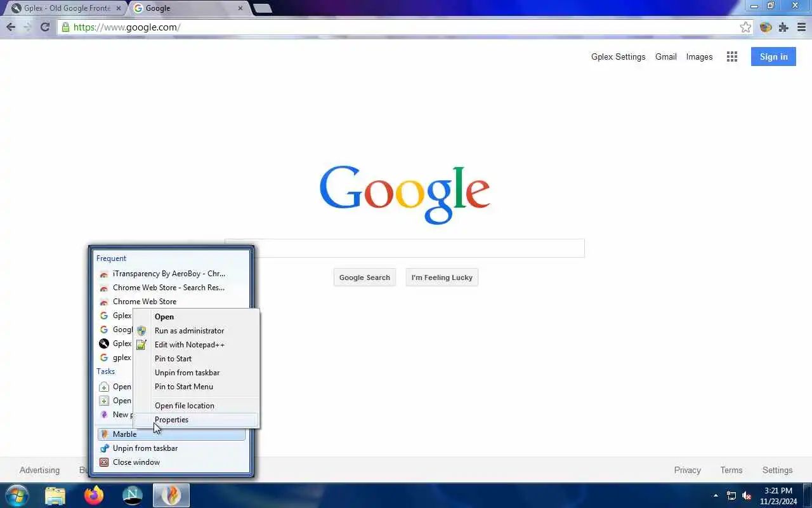Open Firefox from the taskbar
Screen dimensions: 812x508
coord(94,495)
